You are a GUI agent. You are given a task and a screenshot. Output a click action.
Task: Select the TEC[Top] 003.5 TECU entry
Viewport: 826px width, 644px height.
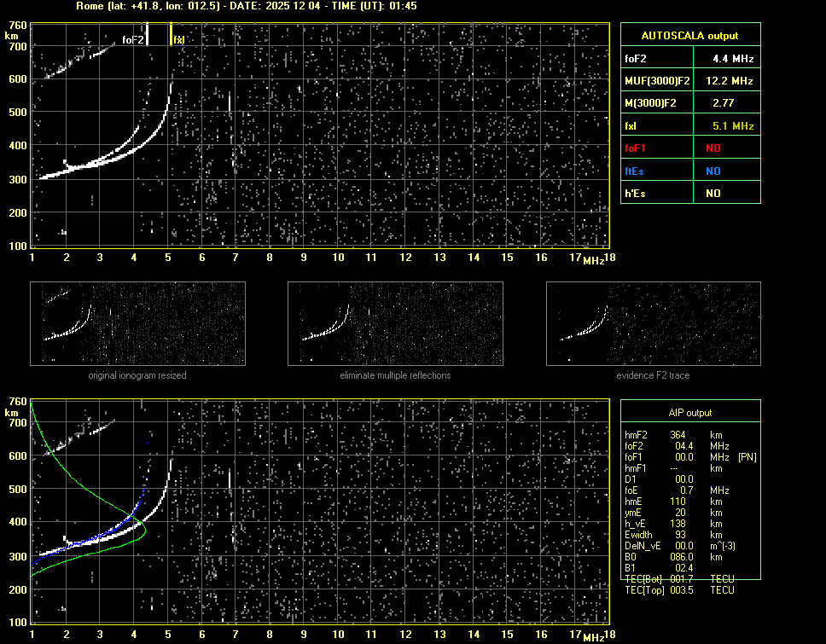tap(678, 590)
